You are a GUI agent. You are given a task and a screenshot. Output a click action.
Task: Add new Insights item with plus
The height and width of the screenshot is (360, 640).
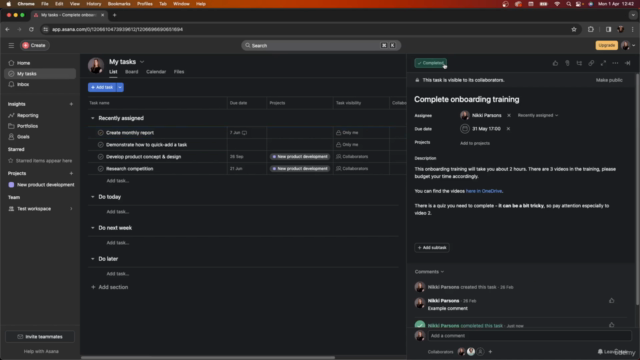pyautogui.click(x=71, y=104)
